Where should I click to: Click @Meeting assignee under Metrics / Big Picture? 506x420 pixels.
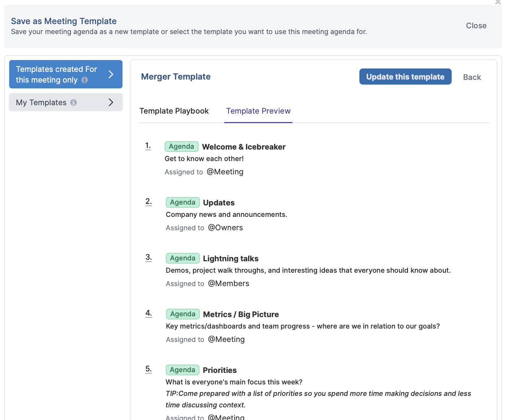pyautogui.click(x=226, y=339)
